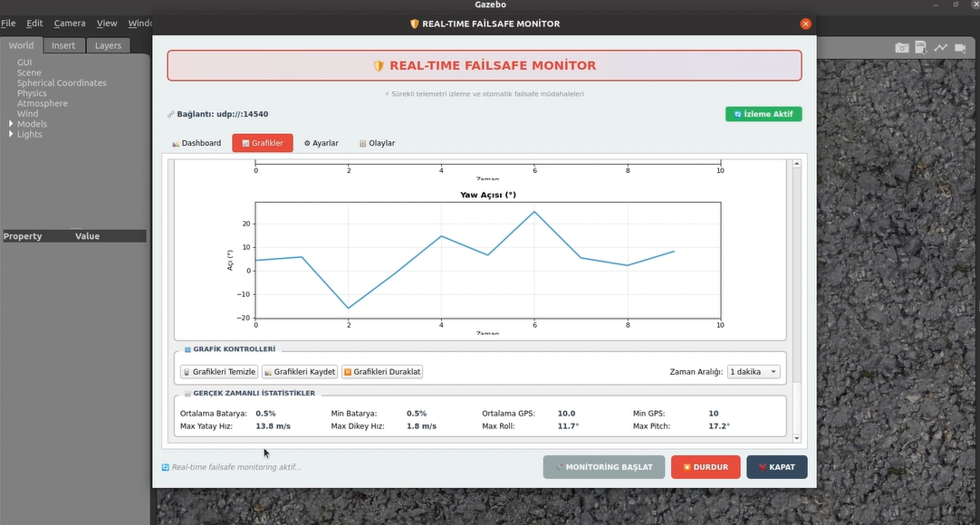Click the Gazebo screenshot camera icon
980x525 pixels.
pos(901,48)
